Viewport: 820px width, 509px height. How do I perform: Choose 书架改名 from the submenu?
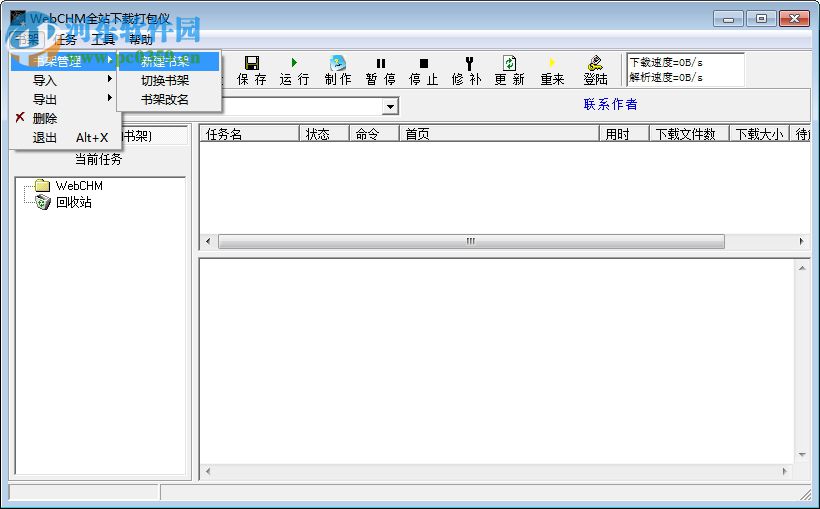pyautogui.click(x=169, y=99)
